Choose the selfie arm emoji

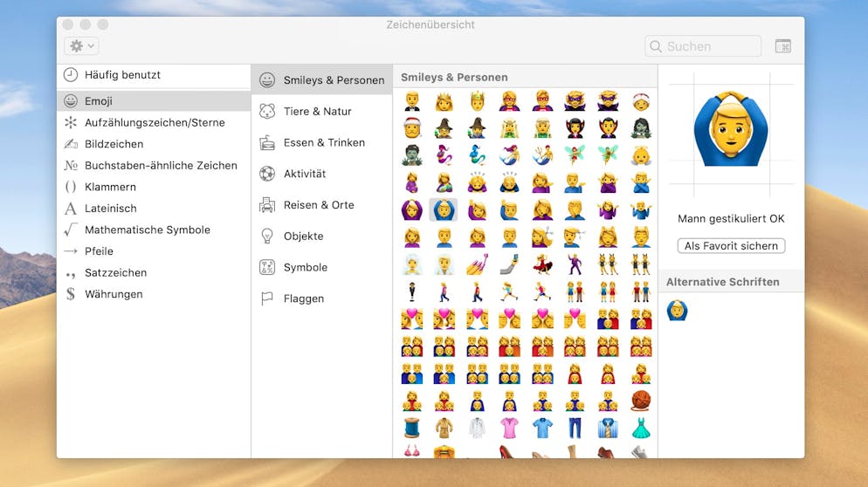pyautogui.click(x=509, y=264)
